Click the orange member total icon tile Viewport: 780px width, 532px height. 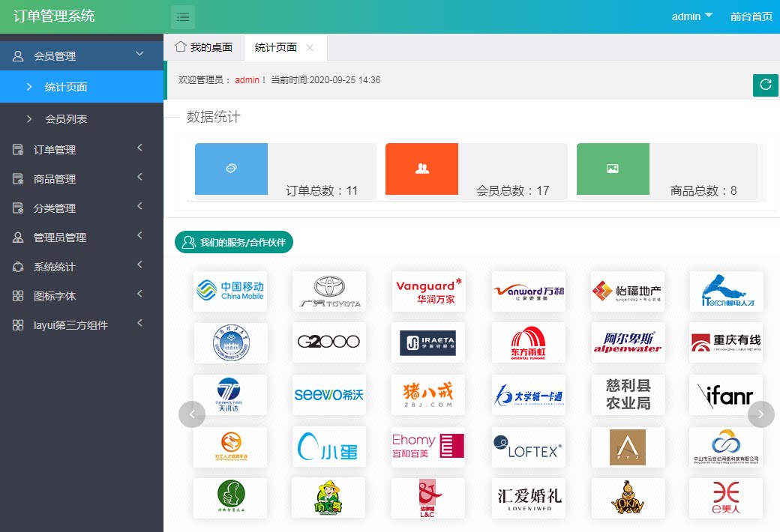point(421,169)
